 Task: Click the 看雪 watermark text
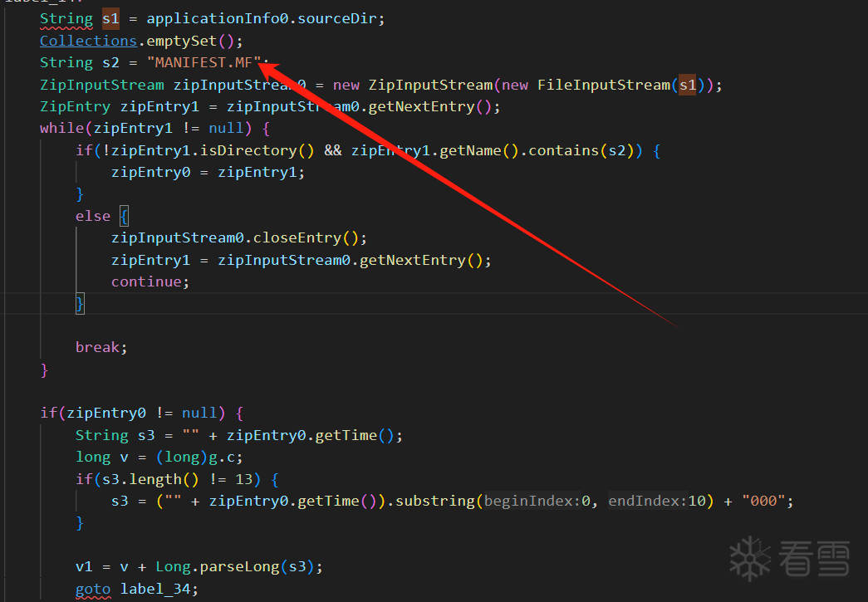(x=814, y=560)
